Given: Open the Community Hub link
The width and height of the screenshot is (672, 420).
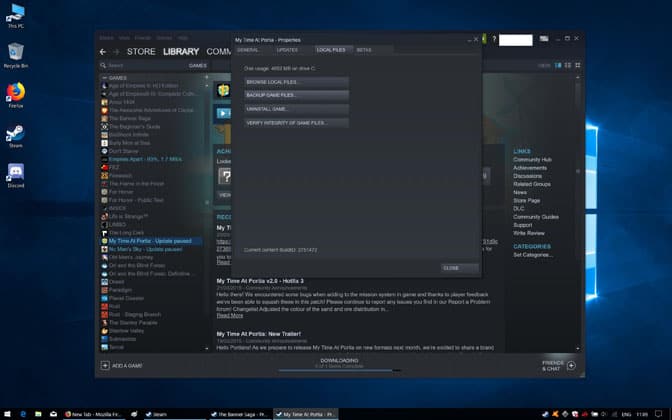Looking at the screenshot, I should (x=532, y=159).
